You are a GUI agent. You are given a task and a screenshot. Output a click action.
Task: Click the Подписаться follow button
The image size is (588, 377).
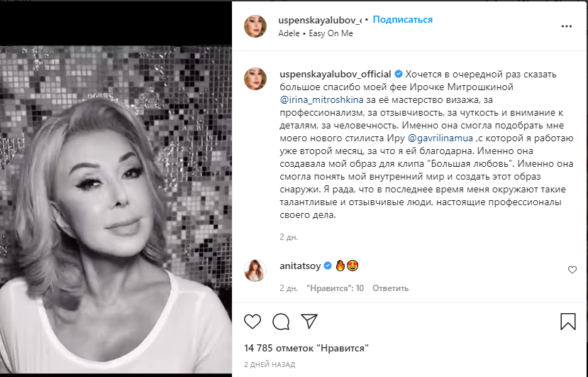(x=402, y=20)
